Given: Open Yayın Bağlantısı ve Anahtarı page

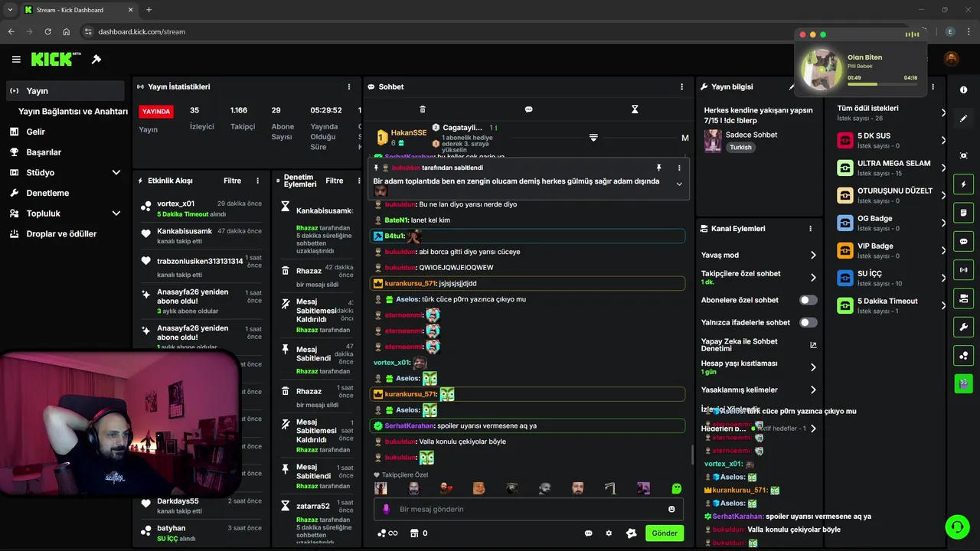Looking at the screenshot, I should [x=73, y=112].
